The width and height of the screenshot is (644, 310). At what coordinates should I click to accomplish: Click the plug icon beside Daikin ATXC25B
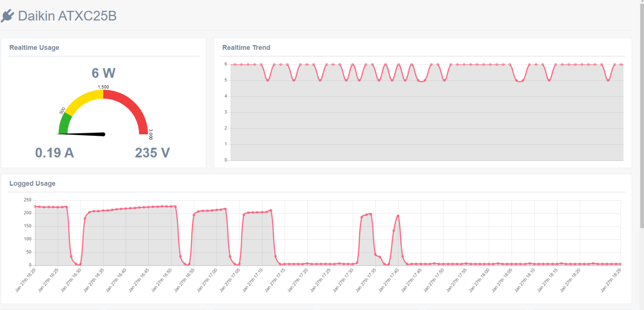[8, 16]
